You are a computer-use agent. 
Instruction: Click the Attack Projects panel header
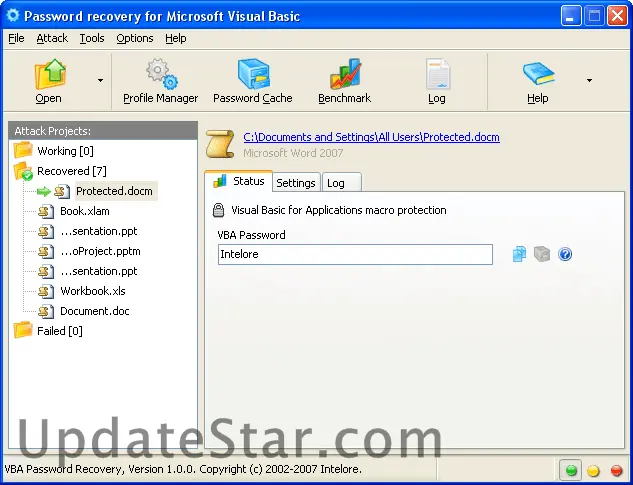[x=103, y=131]
